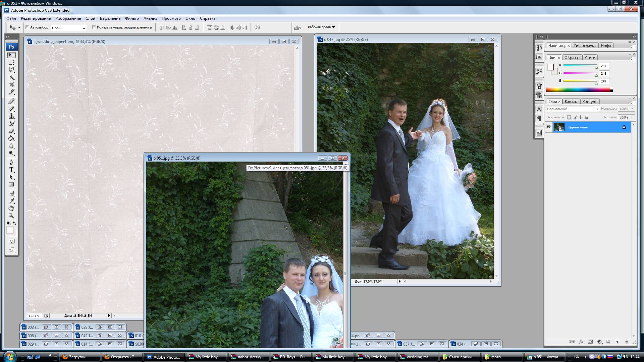644x362 pixels.
Task: Activate the Crop tool
Action: (11, 84)
